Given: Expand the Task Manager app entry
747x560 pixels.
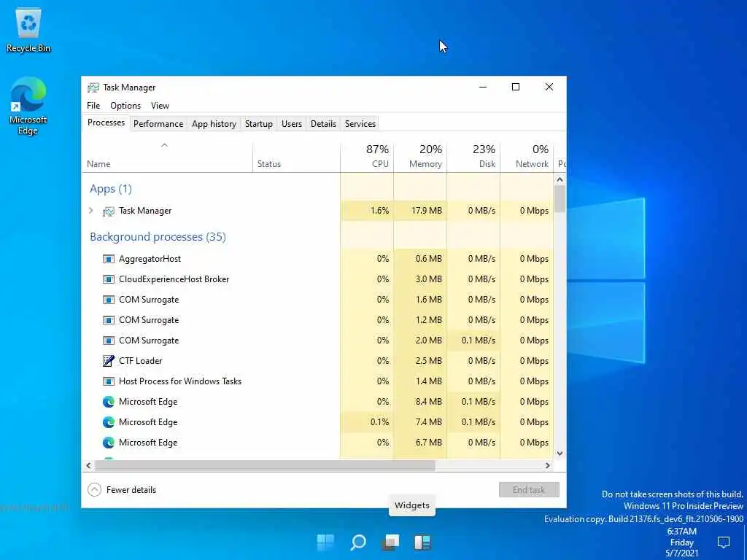Looking at the screenshot, I should click(91, 211).
